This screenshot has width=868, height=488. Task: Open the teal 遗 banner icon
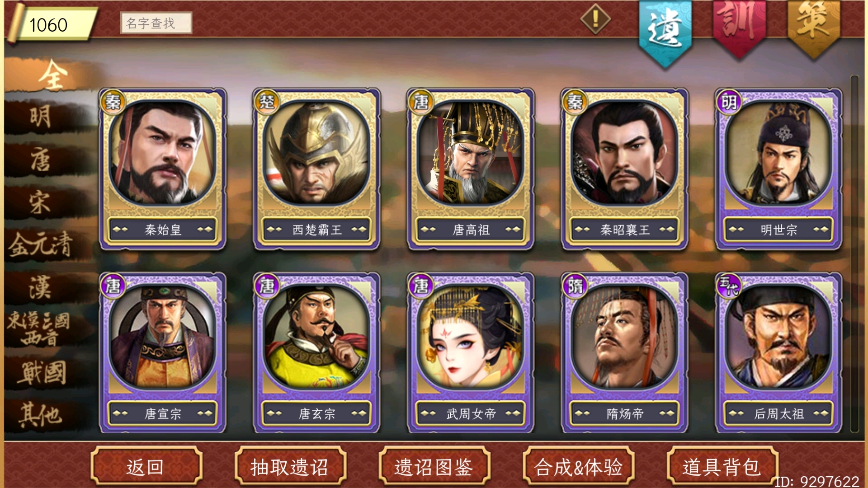click(665, 33)
